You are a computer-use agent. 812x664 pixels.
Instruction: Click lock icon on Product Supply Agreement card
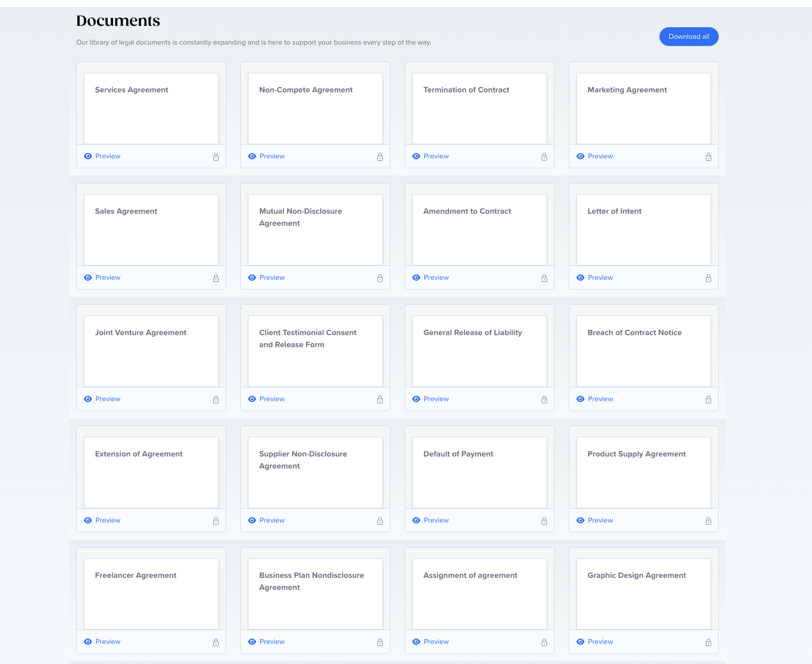(708, 521)
